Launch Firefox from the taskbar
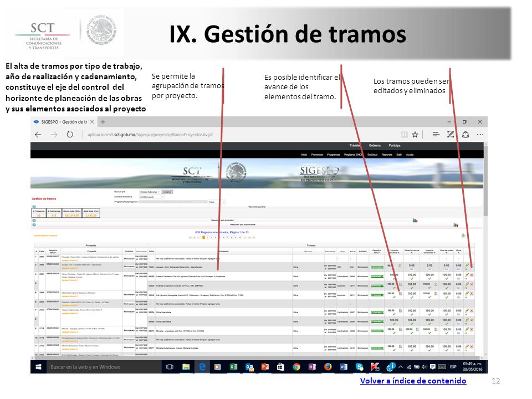Image resolution: width=532 pixels, height=399 pixels. pyautogui.click(x=328, y=367)
